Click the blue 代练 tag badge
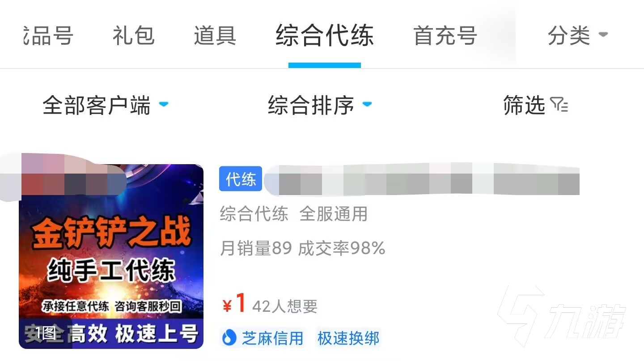The width and height of the screenshot is (644, 361). coord(241,179)
